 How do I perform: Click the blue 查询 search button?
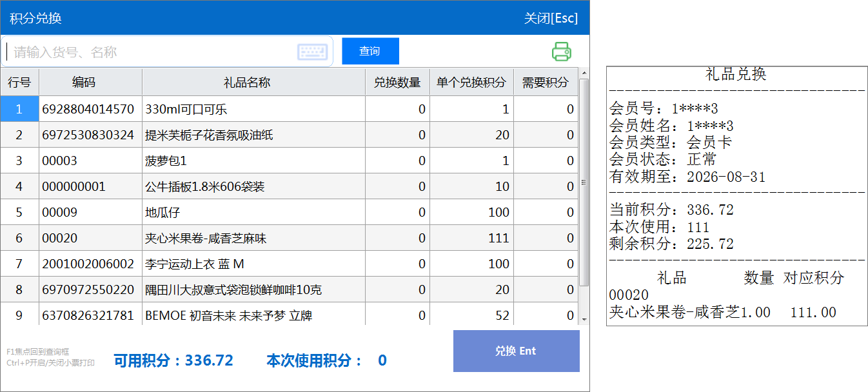coord(370,52)
